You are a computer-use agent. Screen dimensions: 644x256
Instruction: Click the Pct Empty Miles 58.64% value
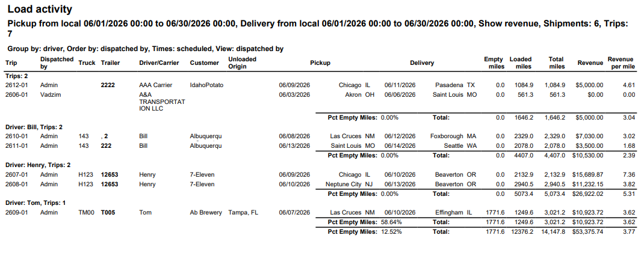click(x=391, y=222)
